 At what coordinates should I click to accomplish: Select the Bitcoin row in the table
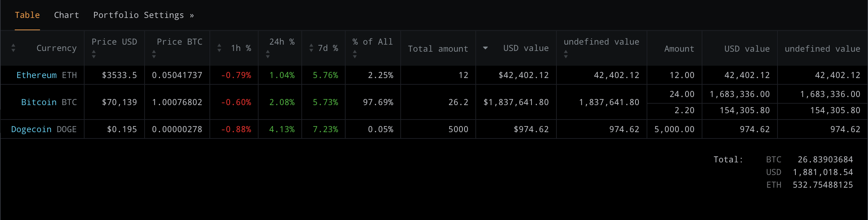[39, 102]
